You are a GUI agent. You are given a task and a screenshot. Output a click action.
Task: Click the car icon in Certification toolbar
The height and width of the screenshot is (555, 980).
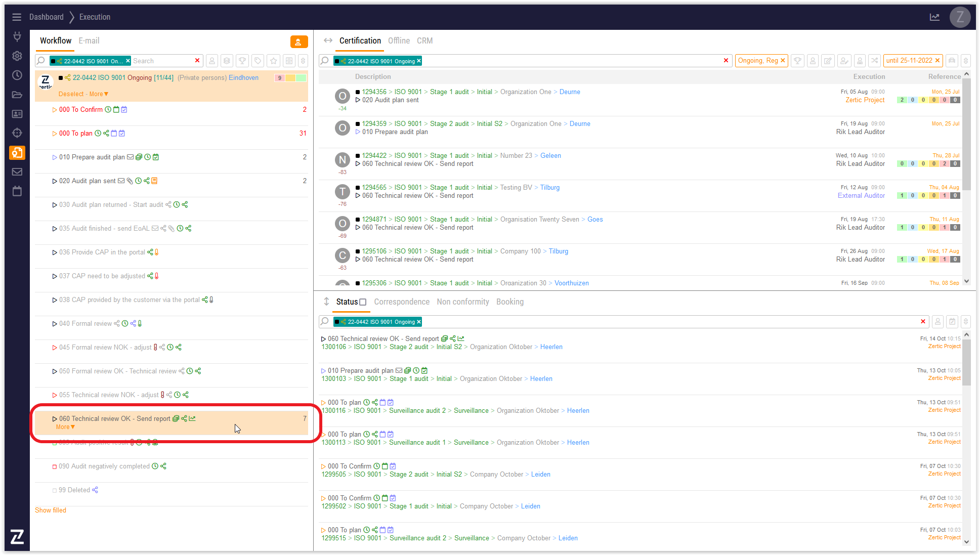tap(952, 61)
